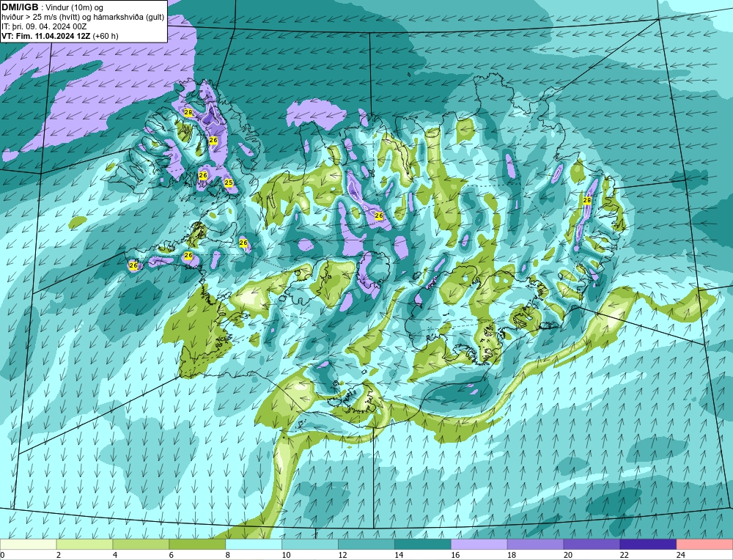Click the "Vindur (10m) og" header text

(x=73, y=8)
